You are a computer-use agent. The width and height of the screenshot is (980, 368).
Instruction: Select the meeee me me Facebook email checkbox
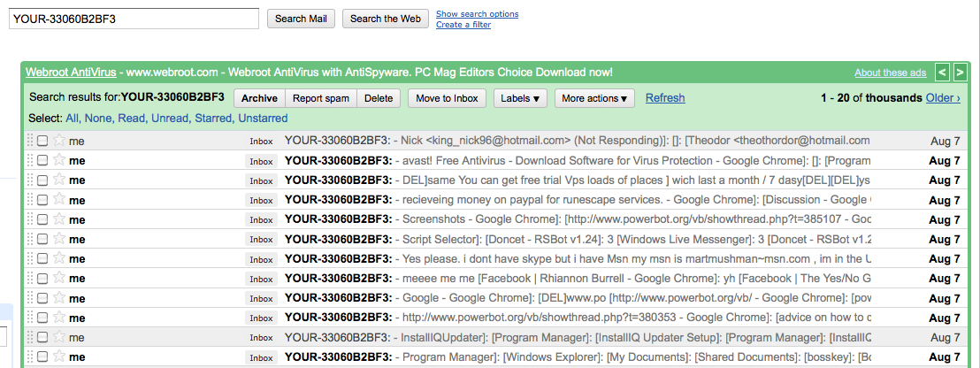(42, 279)
